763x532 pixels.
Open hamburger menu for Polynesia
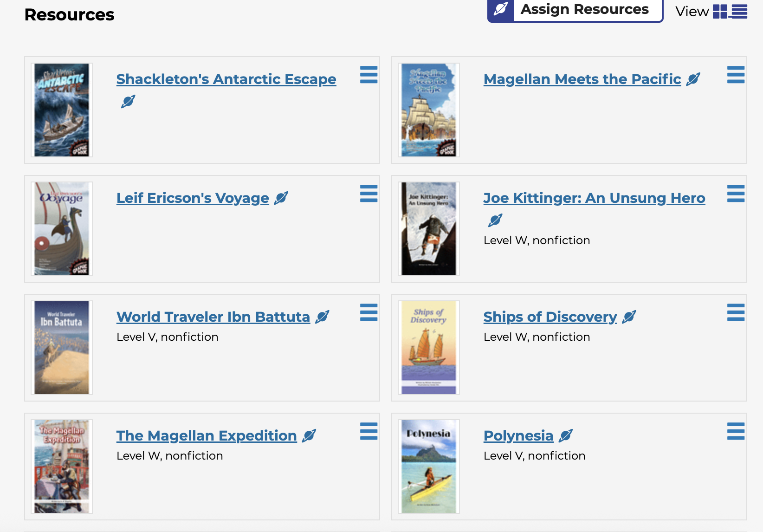(736, 431)
